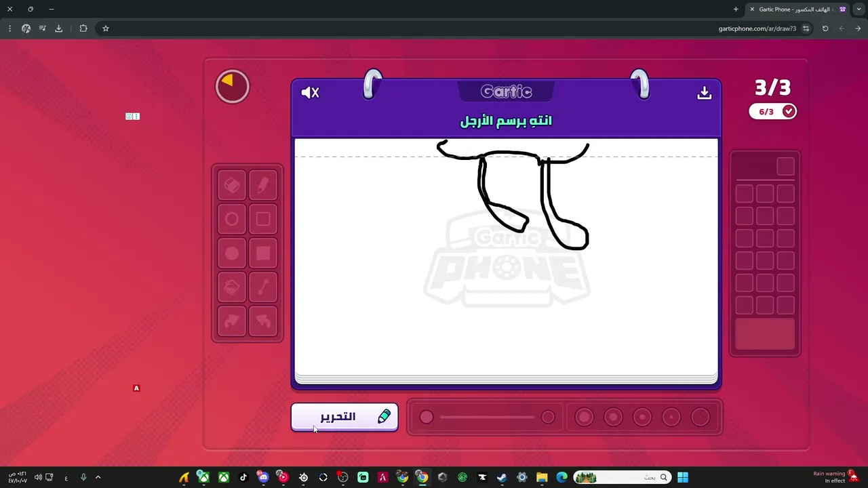
Task: Click the filled opacity slider end dot
Action: coord(427,418)
